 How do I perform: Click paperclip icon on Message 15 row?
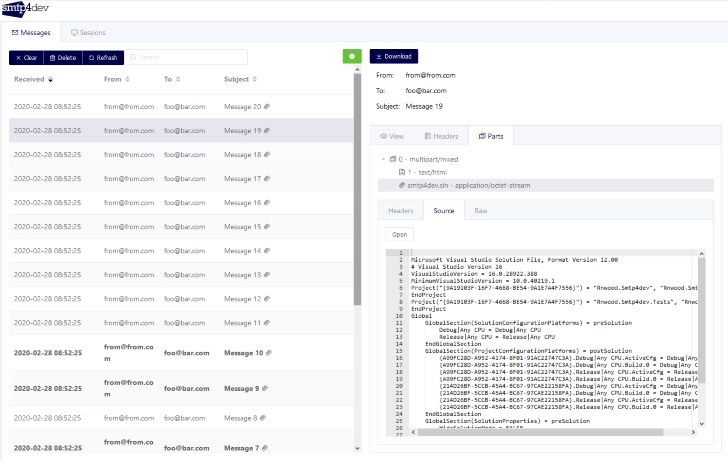pos(267,227)
